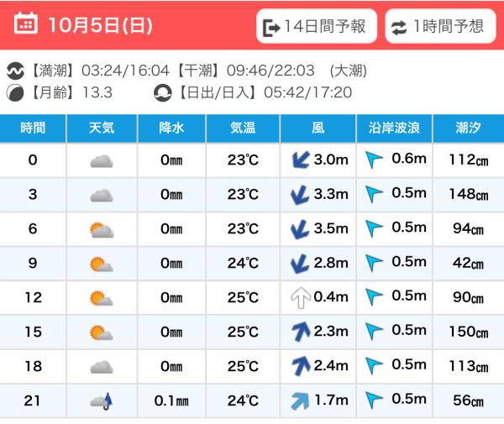Click the sunrise icon beside 日出/日入
This screenshot has height=424, width=504.
(162, 92)
